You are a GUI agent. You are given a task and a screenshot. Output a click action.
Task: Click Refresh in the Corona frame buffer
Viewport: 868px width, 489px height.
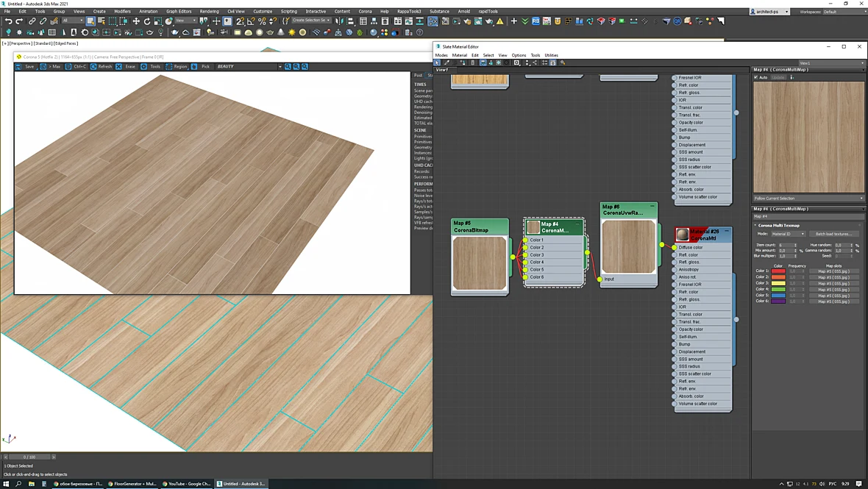(102, 66)
